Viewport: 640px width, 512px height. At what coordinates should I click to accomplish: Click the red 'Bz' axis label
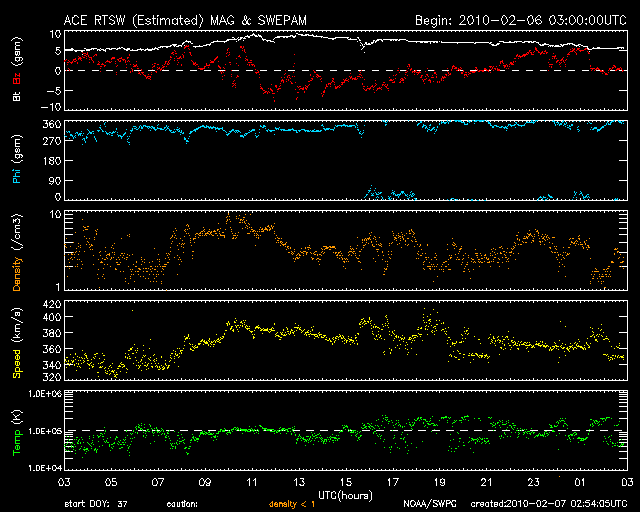tap(17, 78)
